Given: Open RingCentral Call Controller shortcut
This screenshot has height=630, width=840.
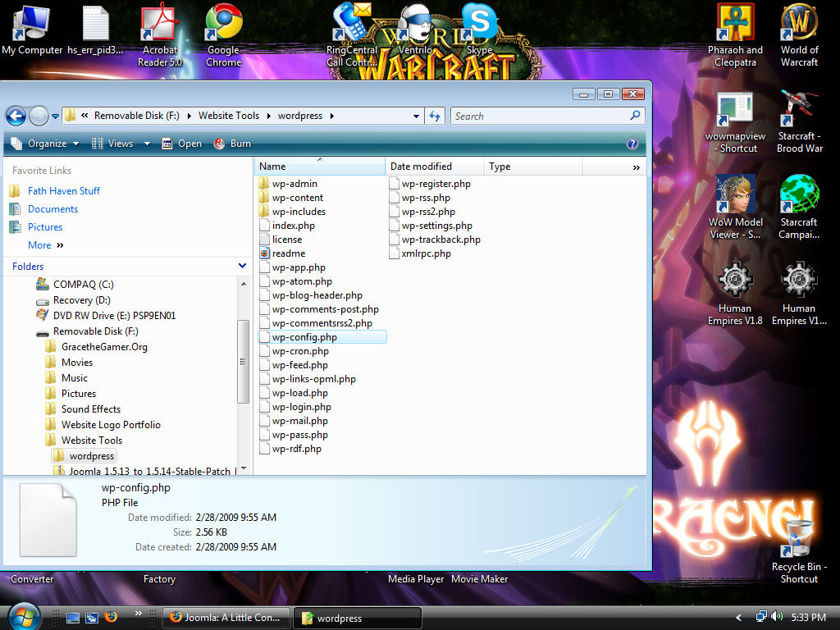Looking at the screenshot, I should pos(351,34).
